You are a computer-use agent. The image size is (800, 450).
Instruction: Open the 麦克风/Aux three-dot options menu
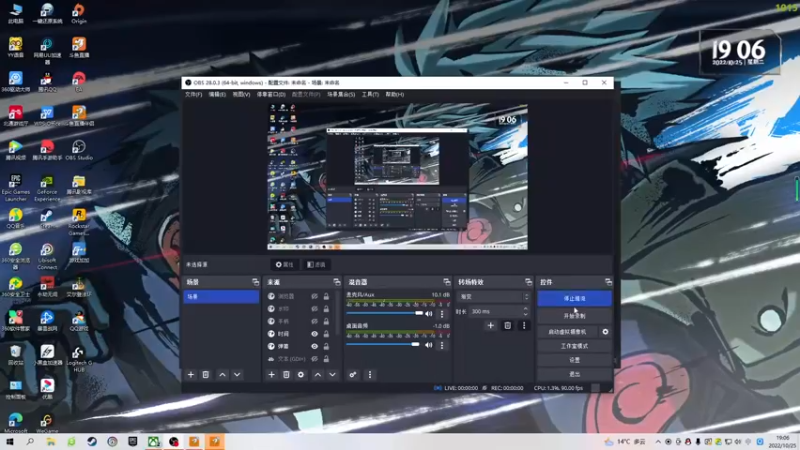point(442,314)
